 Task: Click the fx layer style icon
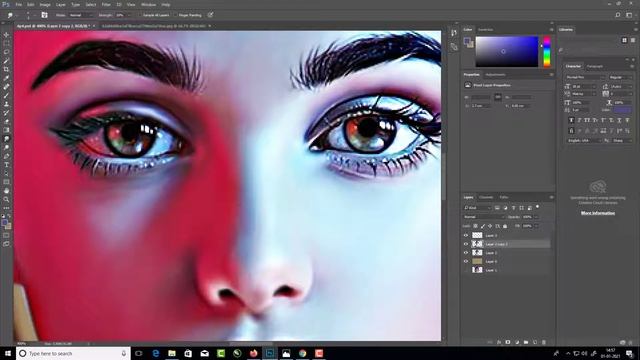(x=499, y=342)
